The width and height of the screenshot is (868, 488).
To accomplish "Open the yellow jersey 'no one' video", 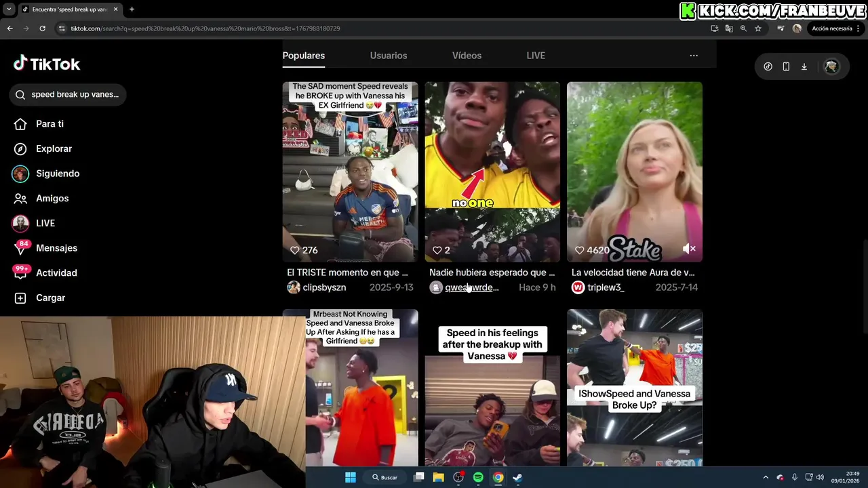I will (492, 171).
